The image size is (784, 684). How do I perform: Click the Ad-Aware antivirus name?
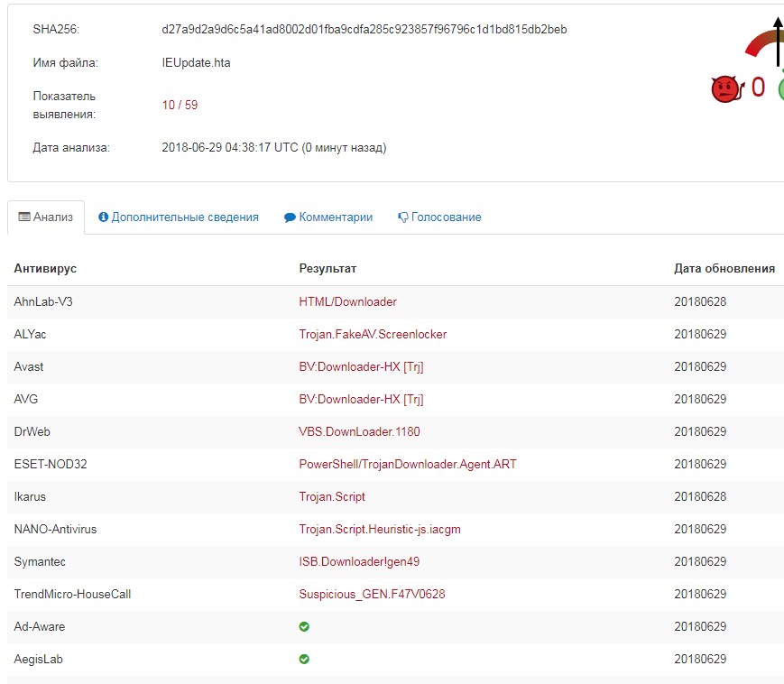point(40,626)
